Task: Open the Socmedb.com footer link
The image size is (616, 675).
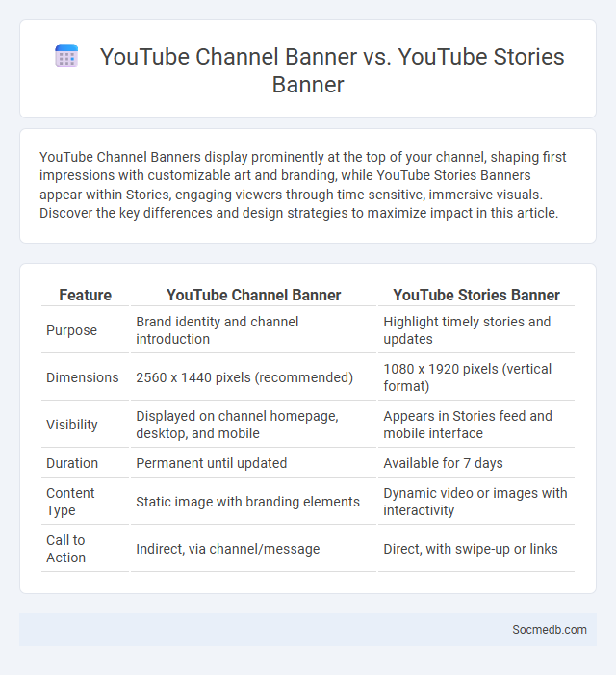Action: [550, 630]
